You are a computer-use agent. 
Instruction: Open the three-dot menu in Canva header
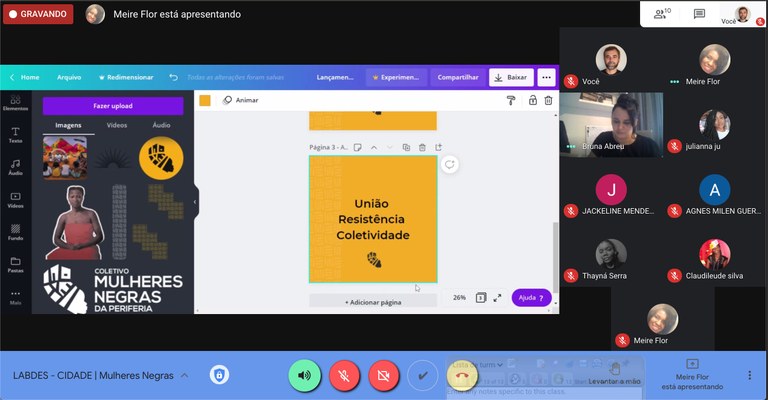click(546, 77)
